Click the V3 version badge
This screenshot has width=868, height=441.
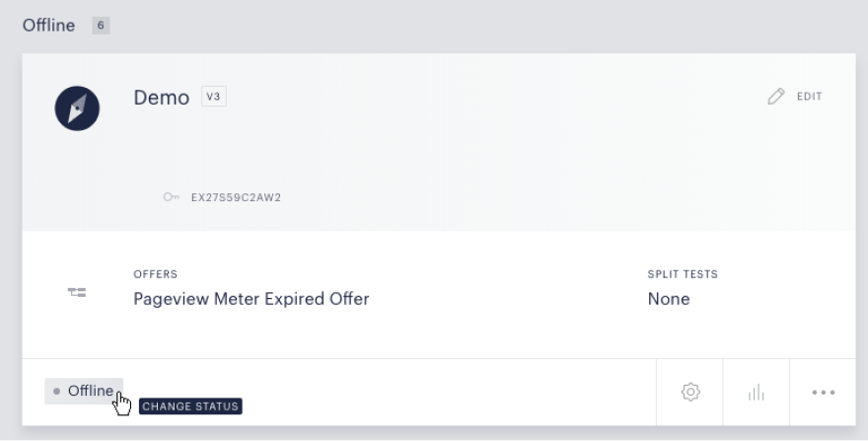[214, 97]
